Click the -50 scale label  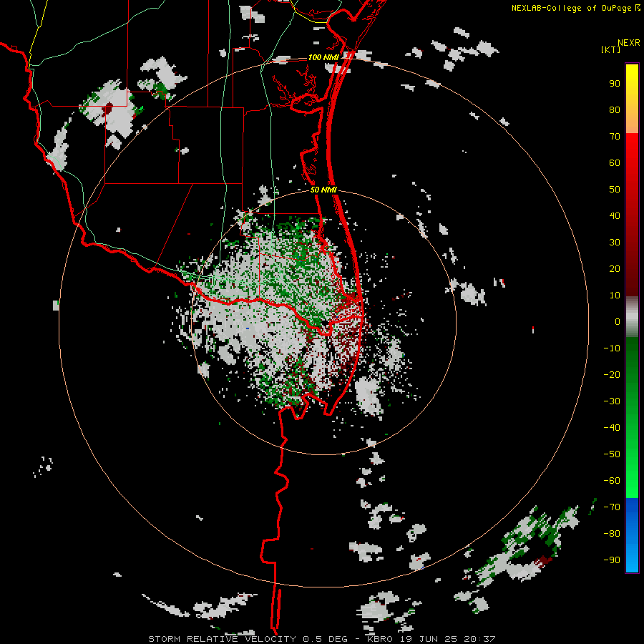pyautogui.click(x=612, y=454)
